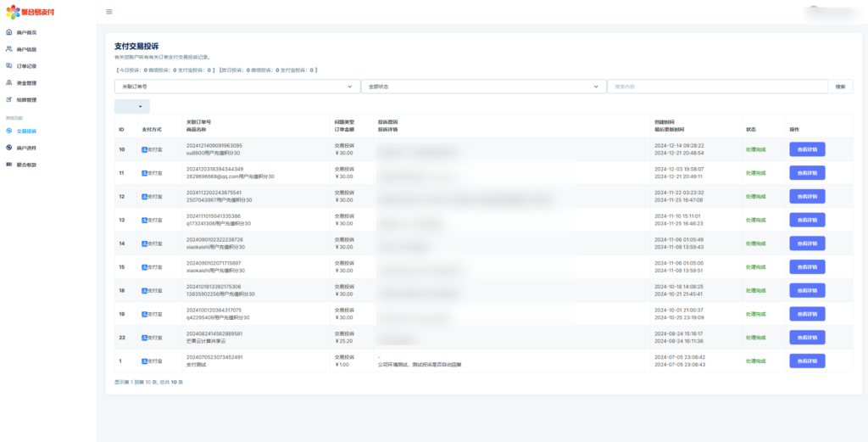Open 资金管理 fund management
The height and width of the screenshot is (442, 868).
pyautogui.click(x=26, y=83)
